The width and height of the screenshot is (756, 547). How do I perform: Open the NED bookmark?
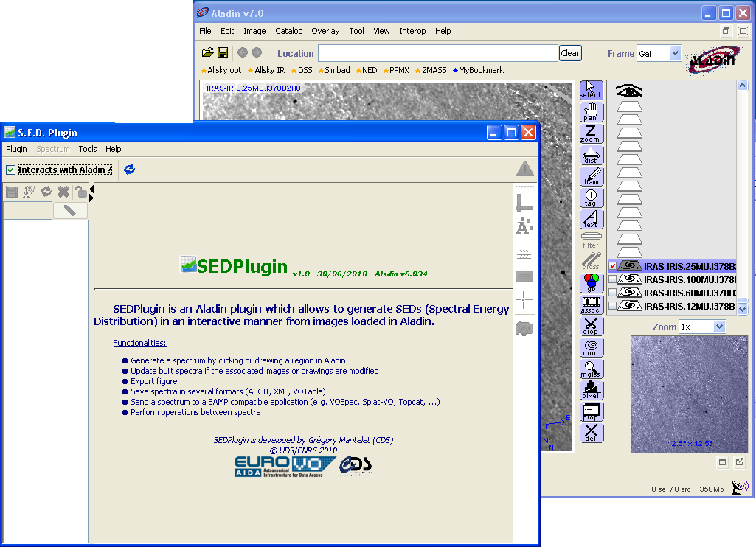coord(367,70)
